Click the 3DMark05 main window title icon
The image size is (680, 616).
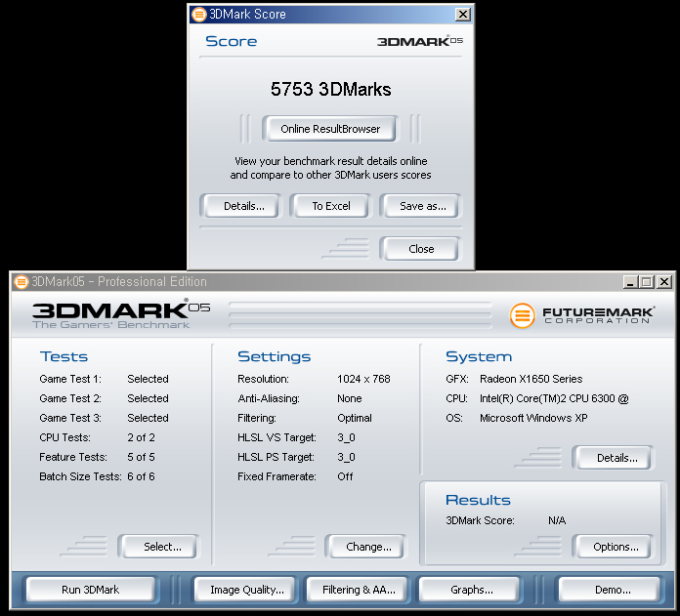pos(21,282)
